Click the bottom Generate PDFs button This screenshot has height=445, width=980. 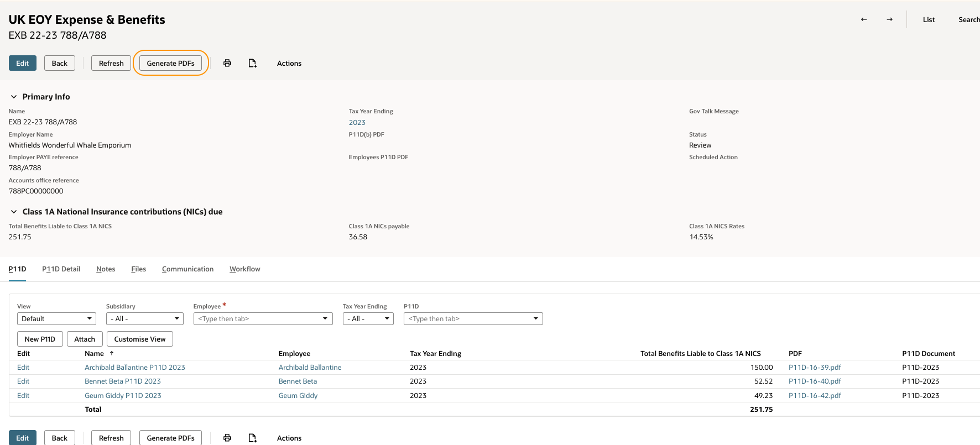170,438
